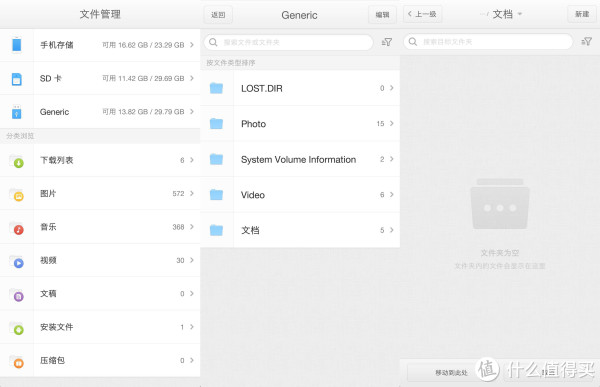
Task: Open the 手机存储 phone storage icon
Action: [x=16, y=45]
